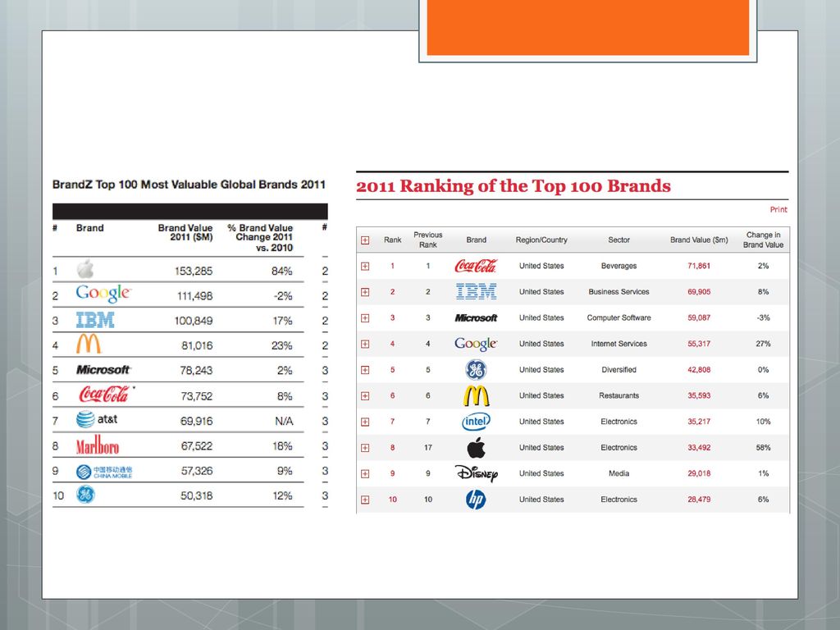Click the McDonald's logo in the rank 6 row
The image size is (840, 630).
(x=476, y=396)
